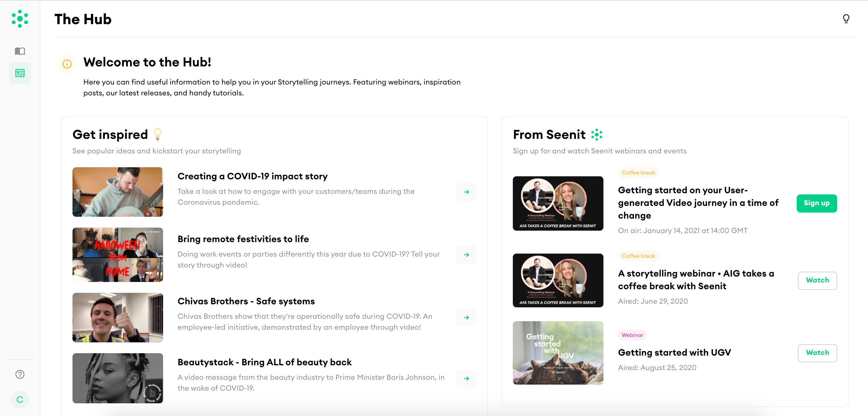Click the thumbnail for the January 14, 2021 webinar
The height and width of the screenshot is (416, 868).
point(558,203)
